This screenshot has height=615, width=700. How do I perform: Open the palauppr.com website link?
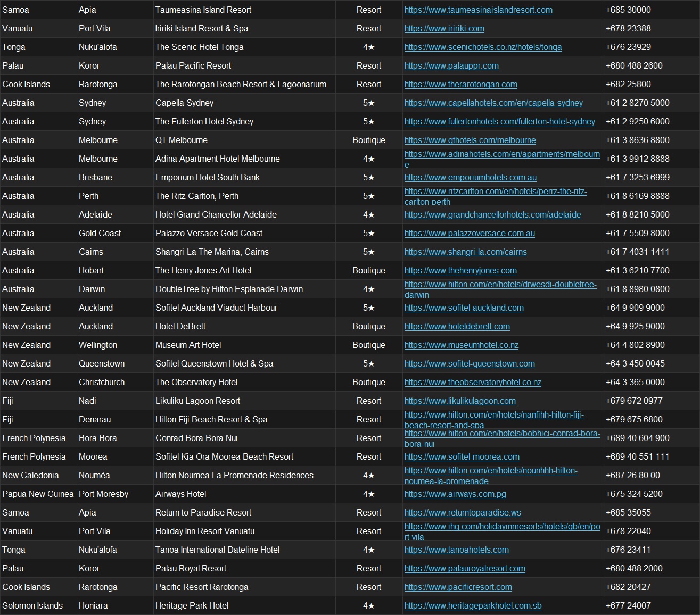click(451, 65)
